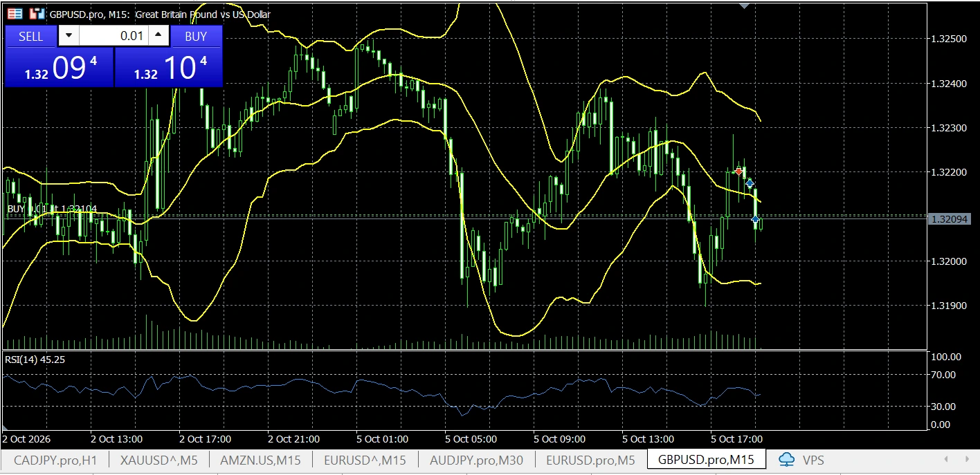Click the 5 Oct 05:00 time label
The image size is (980, 475).
click(471, 439)
